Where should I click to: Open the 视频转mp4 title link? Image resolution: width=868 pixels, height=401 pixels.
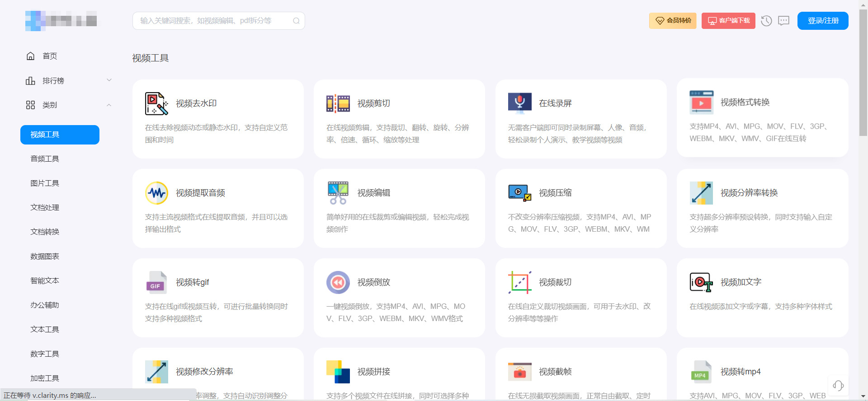741,372
